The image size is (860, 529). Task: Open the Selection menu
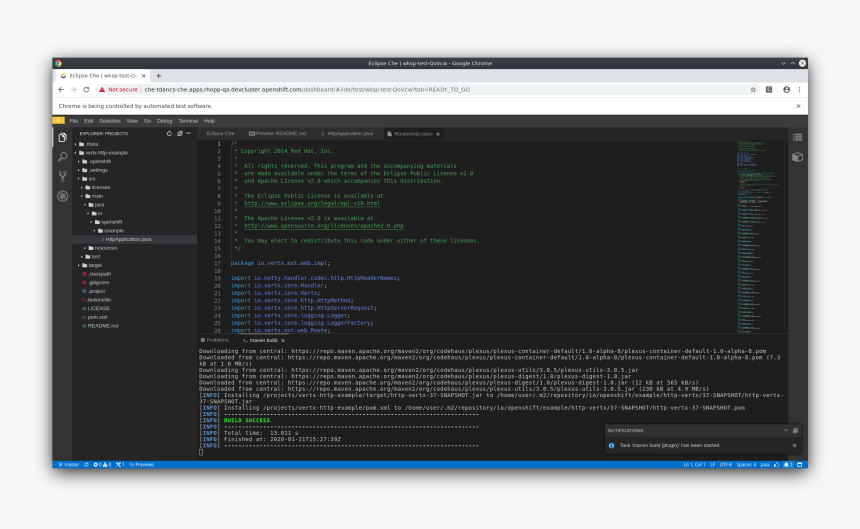coord(110,121)
